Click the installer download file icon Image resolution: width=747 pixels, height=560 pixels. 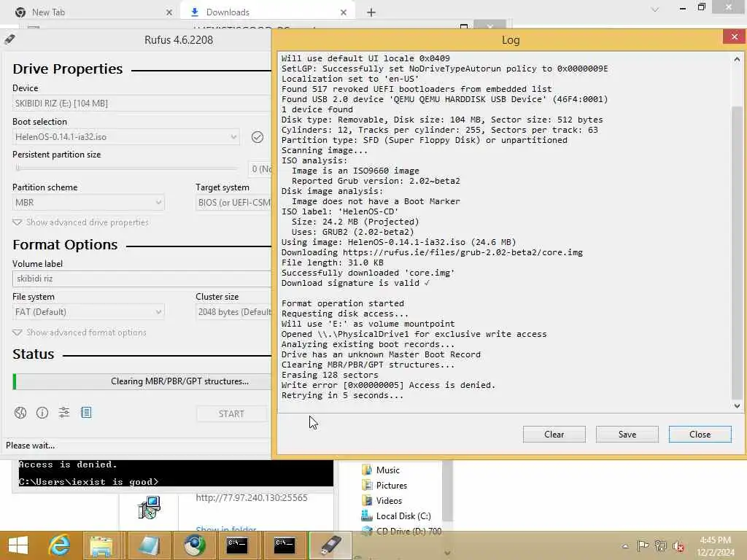[149, 507]
